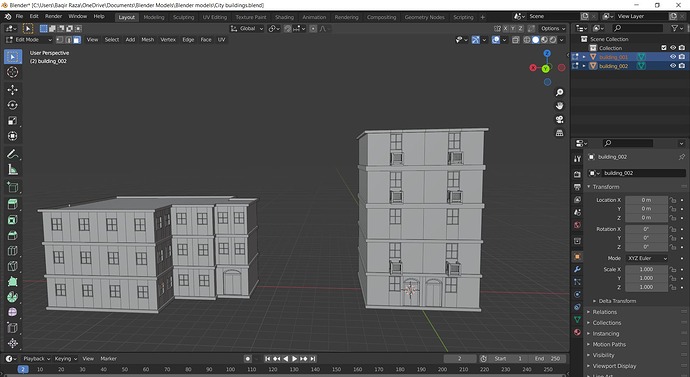Viewport: 690px width, 377px height.
Task: Activate the Inset Faces tool
Action: (x=13, y=220)
